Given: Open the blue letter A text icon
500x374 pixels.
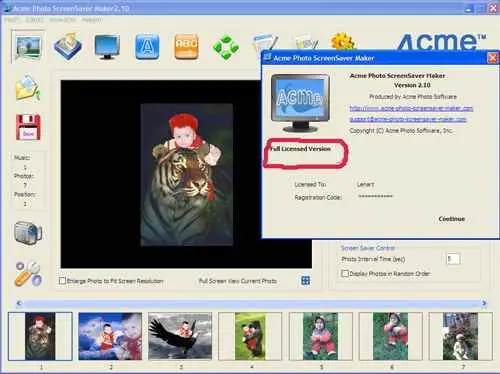Looking at the screenshot, I should click(147, 47).
